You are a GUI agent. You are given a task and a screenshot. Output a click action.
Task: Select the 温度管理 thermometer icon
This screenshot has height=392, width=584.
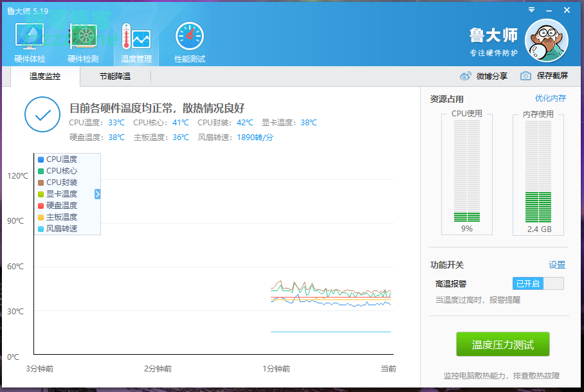136,42
